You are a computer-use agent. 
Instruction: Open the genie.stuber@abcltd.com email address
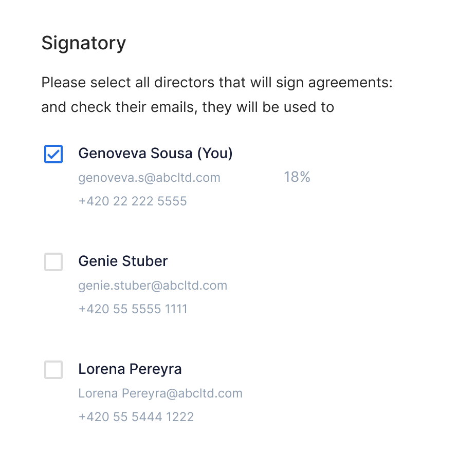tap(153, 286)
